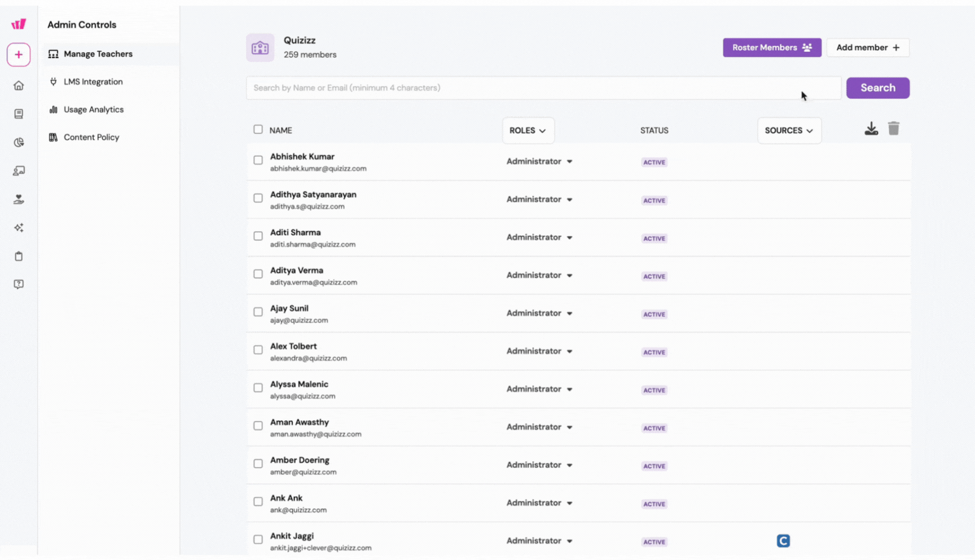Open Aman Awasthy's role dropdown
The height and width of the screenshot is (560, 975).
click(539, 427)
